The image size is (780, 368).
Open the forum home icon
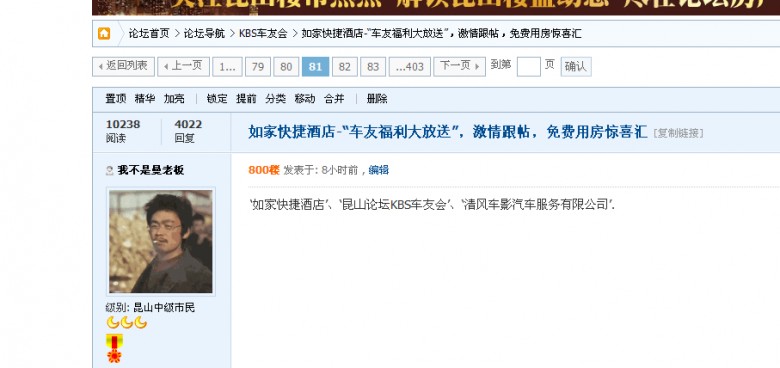[x=104, y=33]
